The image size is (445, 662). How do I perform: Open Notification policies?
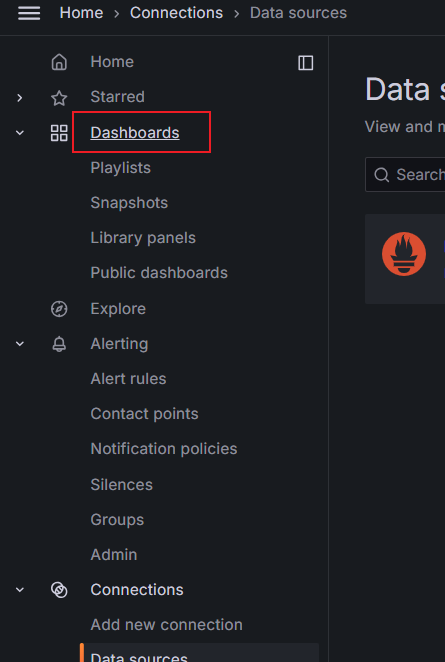point(164,449)
